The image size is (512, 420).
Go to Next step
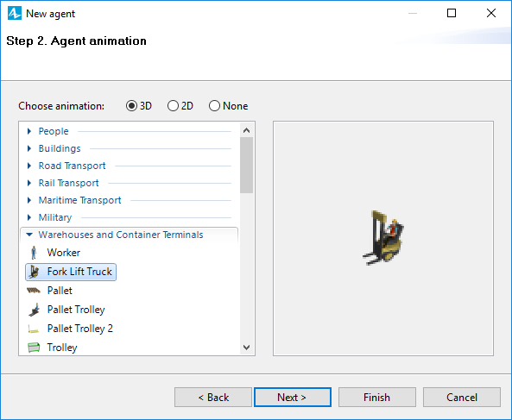[293, 398]
